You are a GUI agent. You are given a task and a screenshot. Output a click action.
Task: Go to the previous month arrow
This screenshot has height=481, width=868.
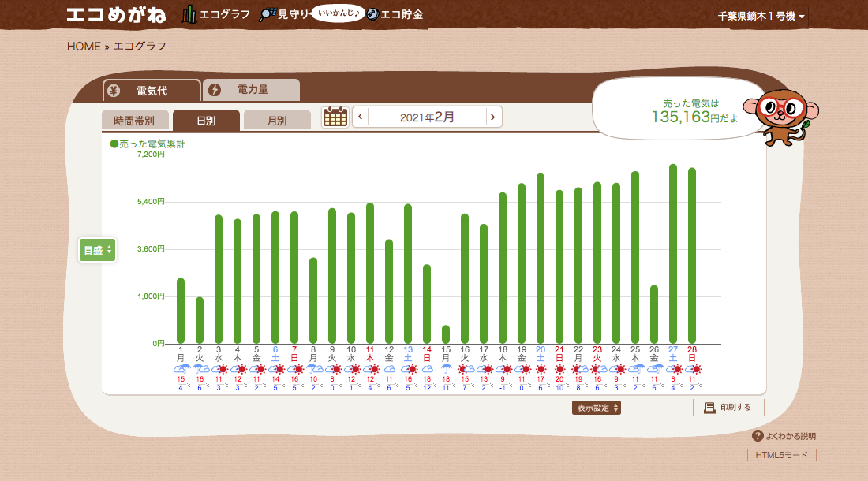point(361,117)
